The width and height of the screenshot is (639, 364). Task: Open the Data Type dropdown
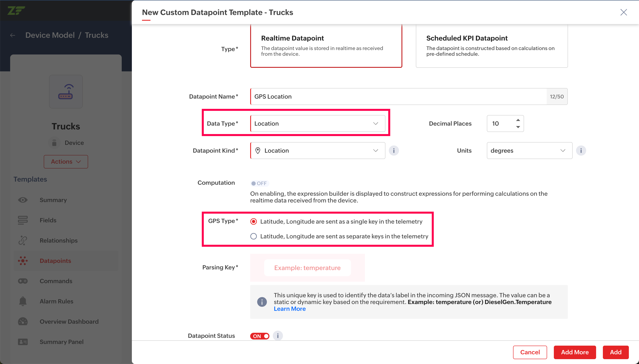[x=318, y=124]
